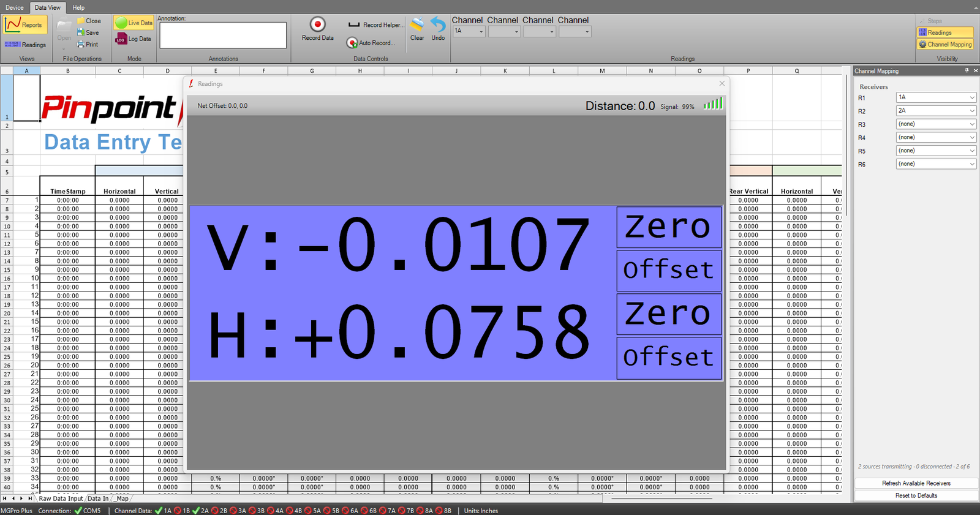Open Auto Record settings

point(371,43)
